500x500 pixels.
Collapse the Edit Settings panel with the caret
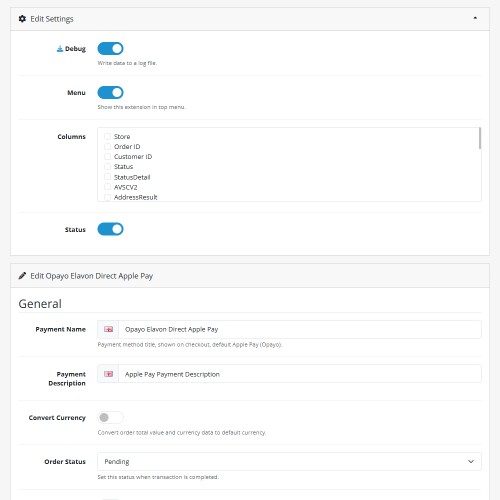[x=475, y=18]
